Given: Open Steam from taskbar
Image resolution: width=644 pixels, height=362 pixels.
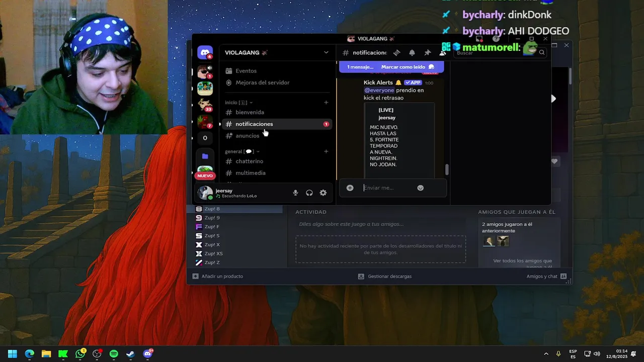Looking at the screenshot, I should [130, 354].
